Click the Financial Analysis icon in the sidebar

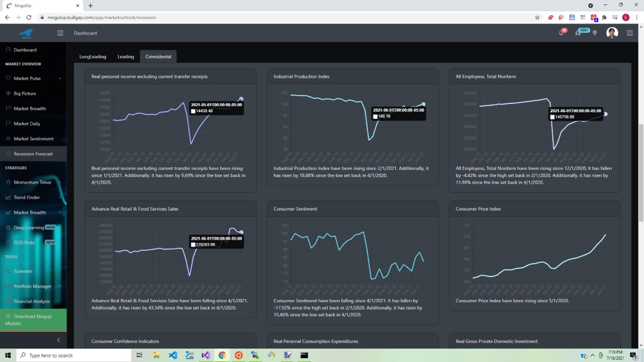pos(8,301)
